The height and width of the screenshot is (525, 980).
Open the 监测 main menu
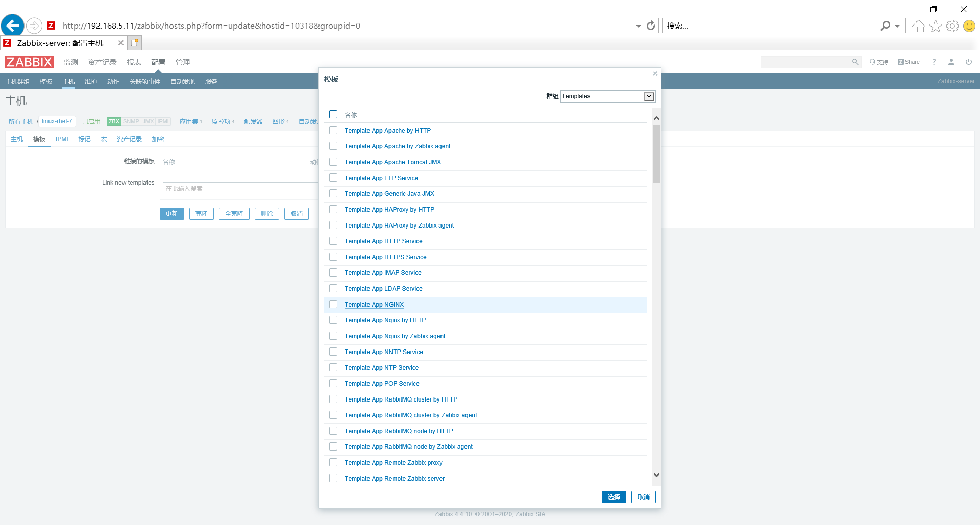71,62
